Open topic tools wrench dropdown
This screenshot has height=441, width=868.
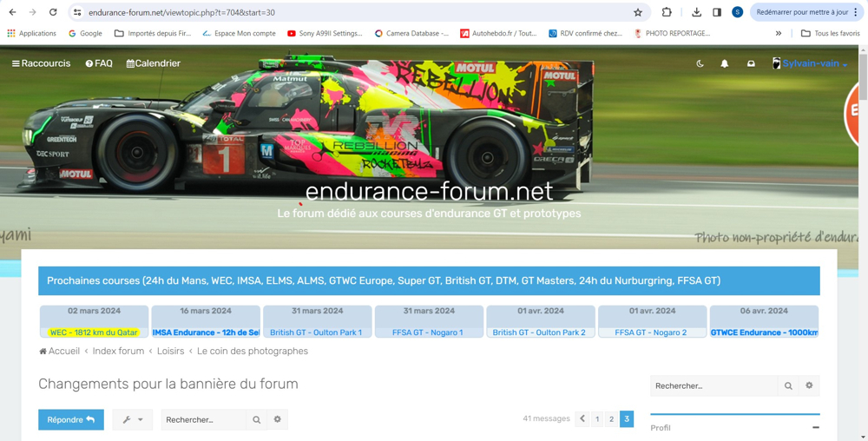(132, 420)
